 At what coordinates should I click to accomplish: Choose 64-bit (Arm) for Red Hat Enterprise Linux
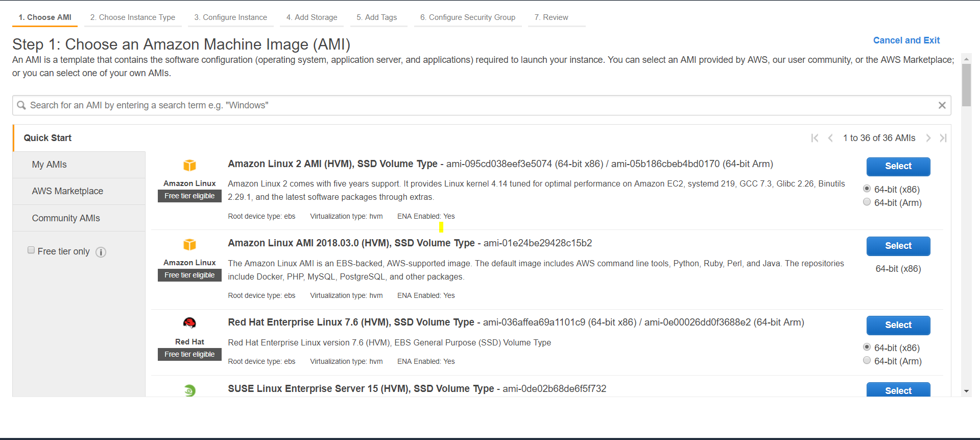867,361
